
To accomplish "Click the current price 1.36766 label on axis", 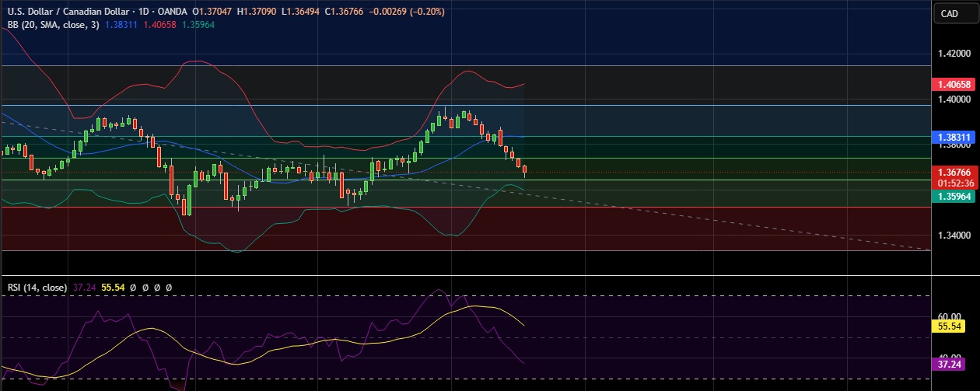I will click(x=955, y=173).
